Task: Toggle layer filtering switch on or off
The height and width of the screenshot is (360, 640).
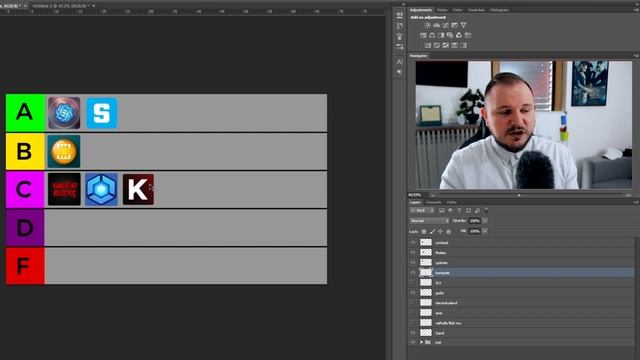Action: click(486, 210)
